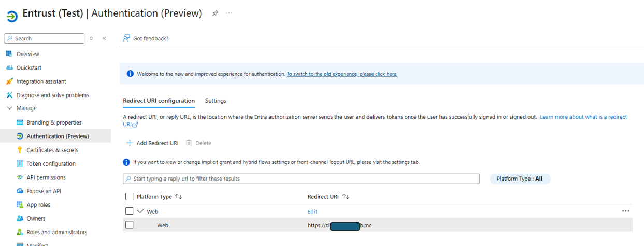Collapse the Web platform group chevron
The height and width of the screenshot is (246, 644).
[140, 211]
